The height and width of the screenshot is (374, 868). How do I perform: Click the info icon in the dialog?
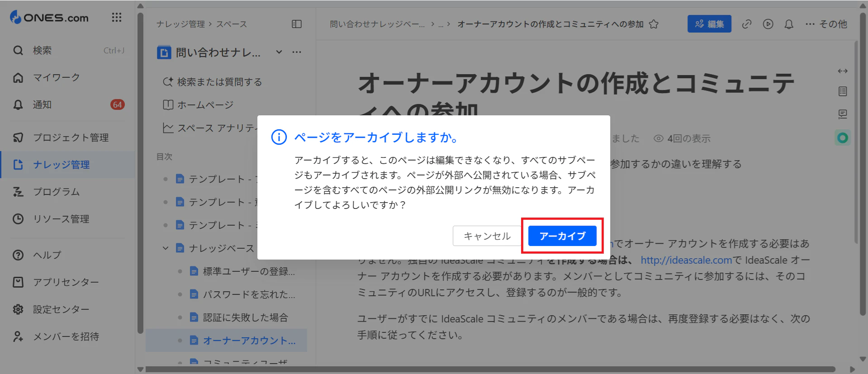pos(279,137)
